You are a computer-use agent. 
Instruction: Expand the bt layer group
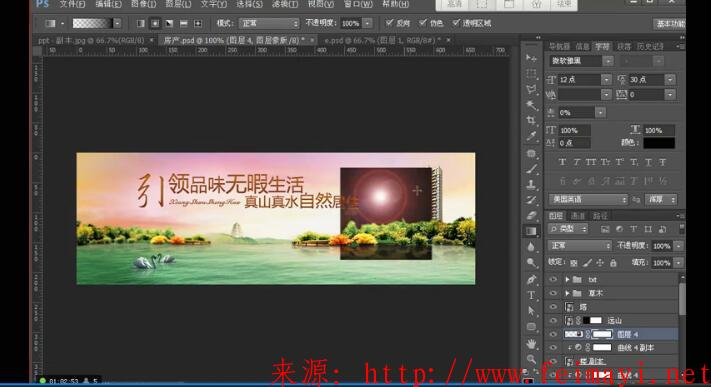[567, 279]
